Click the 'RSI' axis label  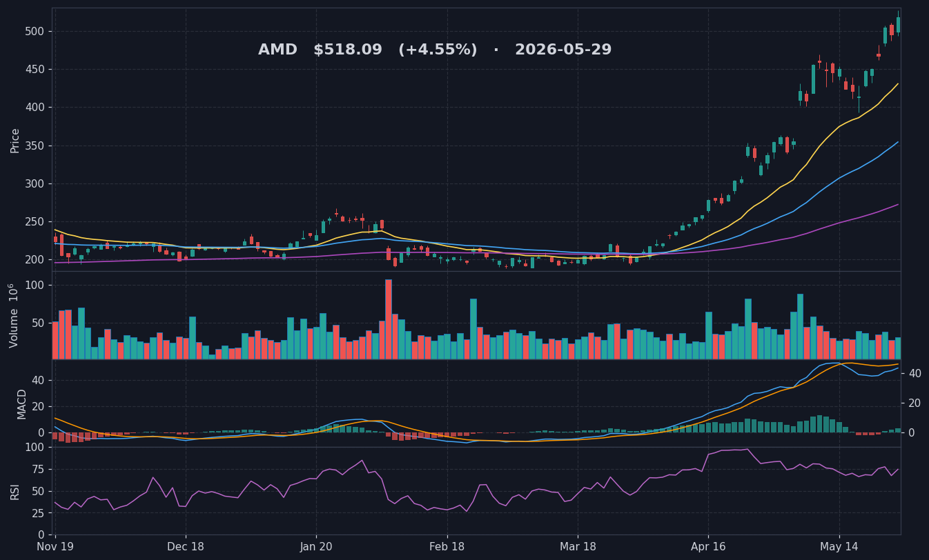pos(15,491)
